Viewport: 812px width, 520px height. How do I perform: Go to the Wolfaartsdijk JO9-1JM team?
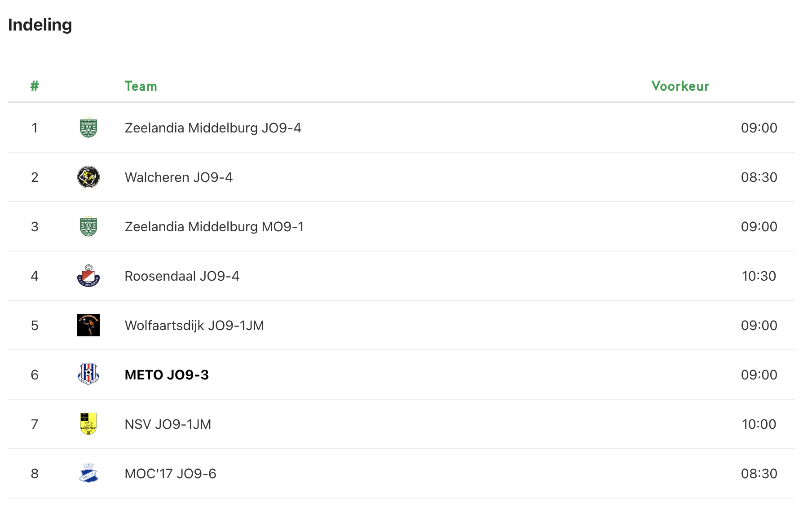pyautogui.click(x=194, y=326)
